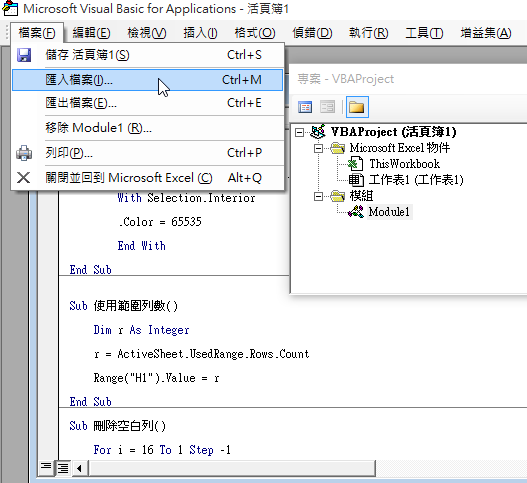The height and width of the screenshot is (483, 527).
Task: Open the 偵錯(D) menu
Action: tap(312, 33)
